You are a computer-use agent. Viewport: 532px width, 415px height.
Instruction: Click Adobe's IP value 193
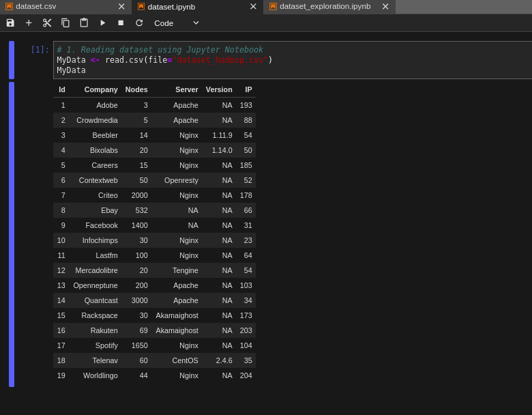coord(246,105)
